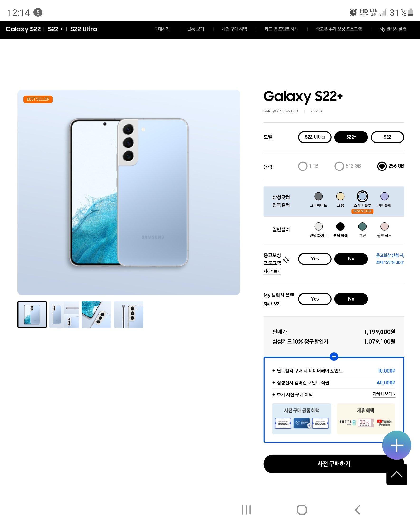This screenshot has width=420, height=525.
Task: Expand 추가 사전 구매 혜택 자세히 보기
Action: coord(384,394)
